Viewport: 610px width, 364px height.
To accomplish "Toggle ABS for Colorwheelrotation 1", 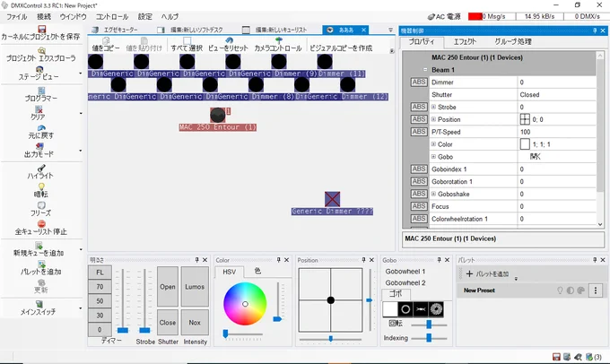I will point(419,219).
